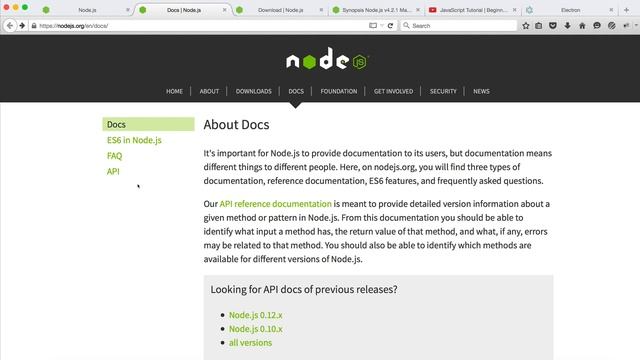Click the striped circle toolbar icon

[x=611, y=26]
